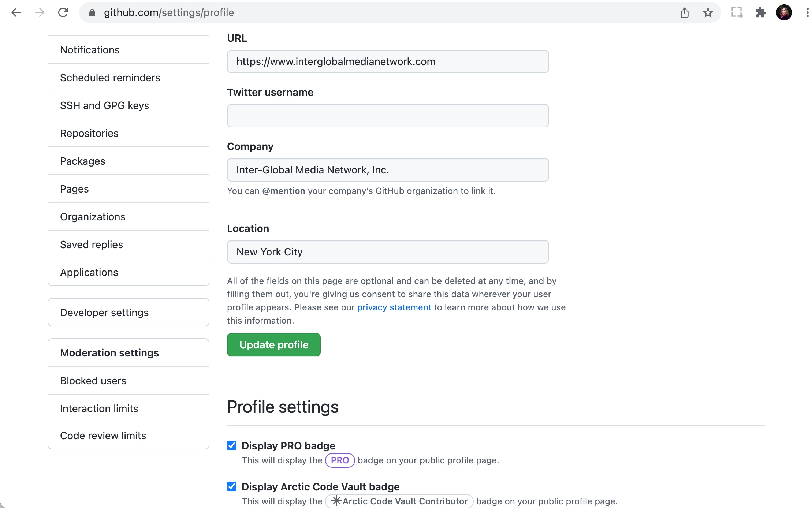This screenshot has height=508, width=812.
Task: Open Blocked users settings
Action: (93, 381)
